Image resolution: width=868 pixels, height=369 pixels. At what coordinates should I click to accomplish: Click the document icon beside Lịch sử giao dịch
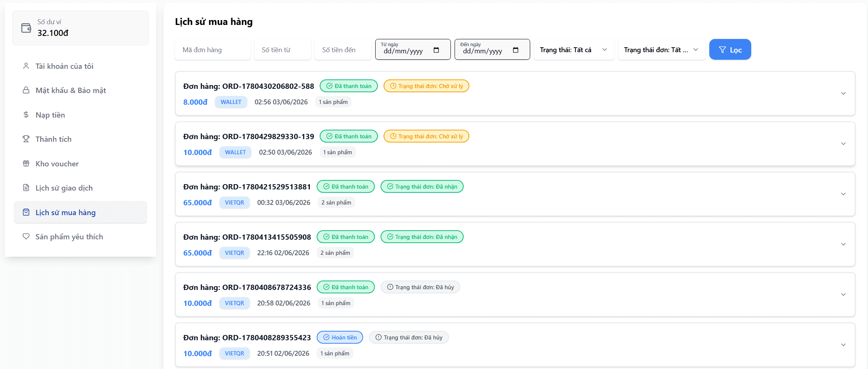point(26,188)
